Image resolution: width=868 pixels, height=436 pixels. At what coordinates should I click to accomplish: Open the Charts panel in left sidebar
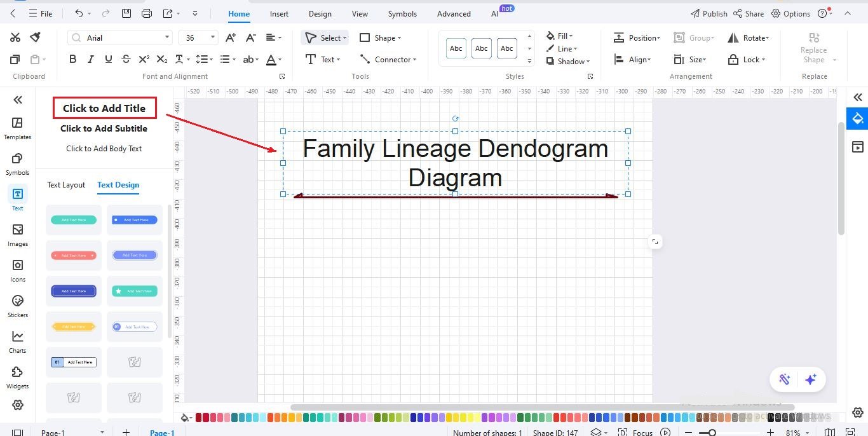(x=17, y=341)
